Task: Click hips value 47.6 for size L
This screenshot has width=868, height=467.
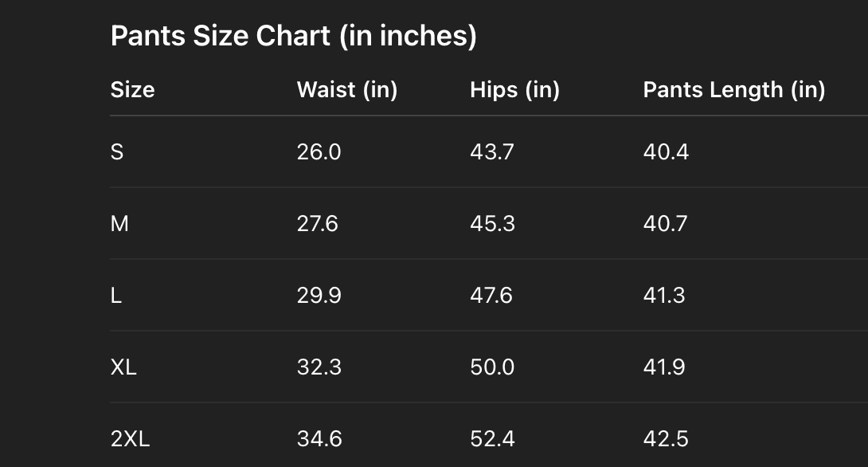Action: coord(491,296)
